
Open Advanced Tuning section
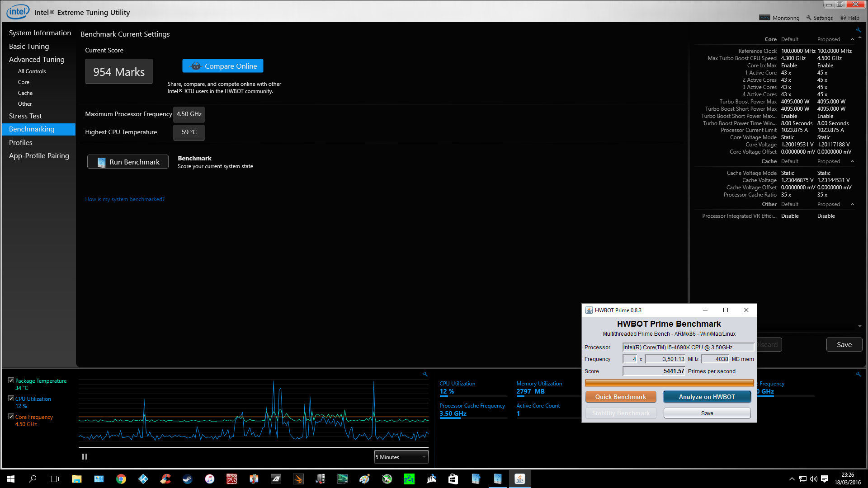pyautogui.click(x=37, y=59)
